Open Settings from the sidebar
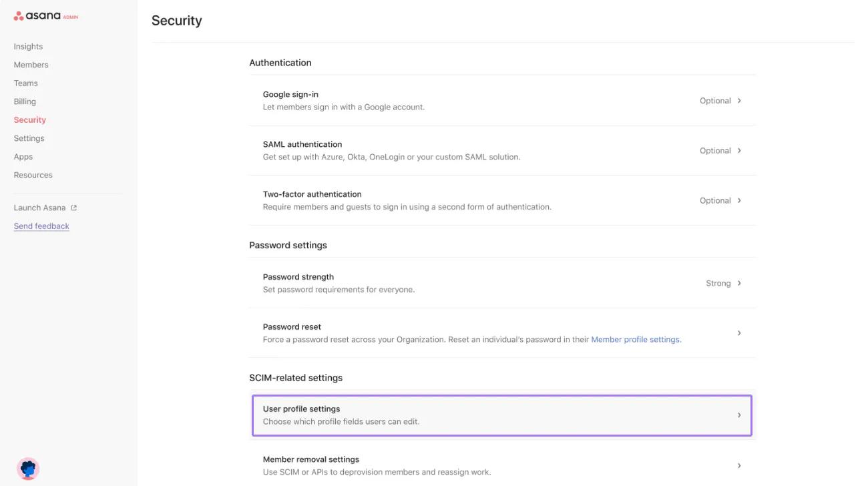 (29, 138)
